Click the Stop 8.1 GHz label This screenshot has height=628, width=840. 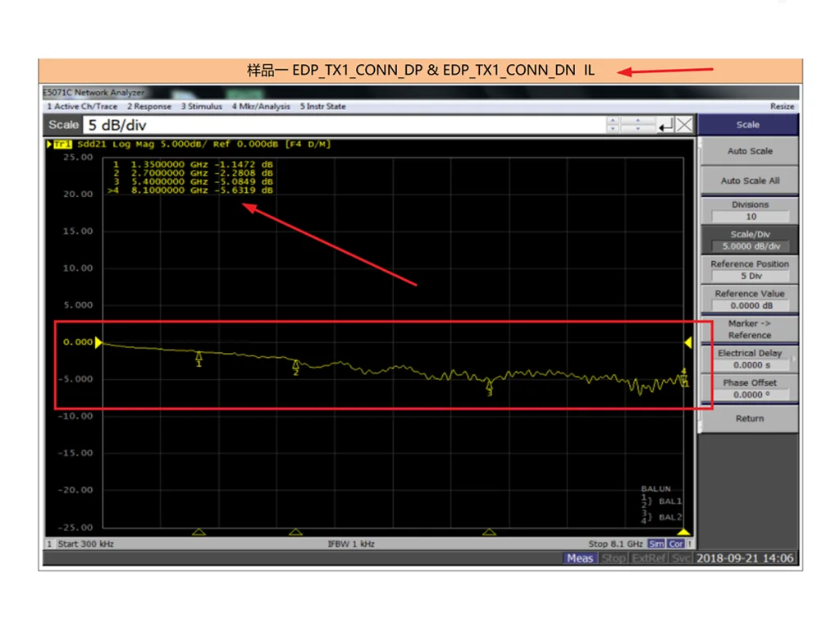point(615,543)
